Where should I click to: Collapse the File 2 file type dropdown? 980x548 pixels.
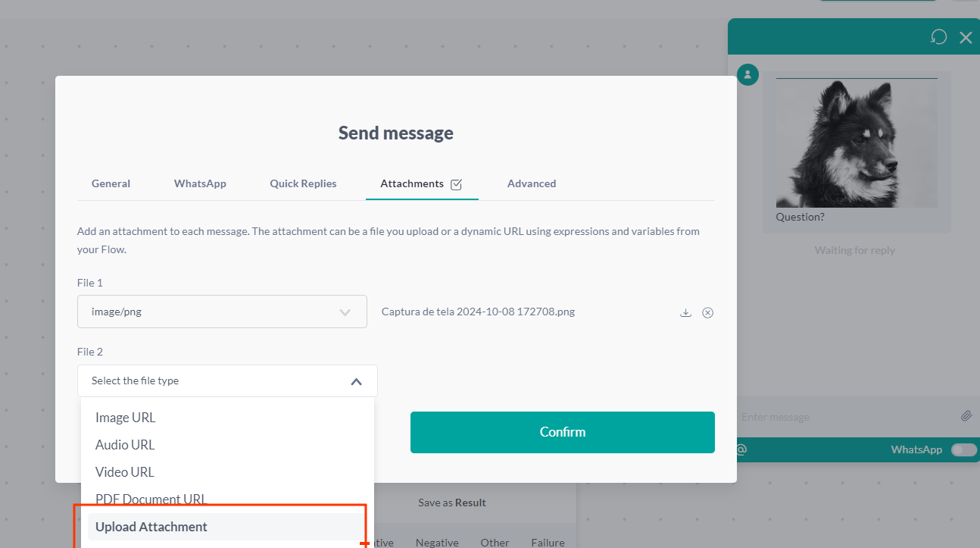[356, 381]
